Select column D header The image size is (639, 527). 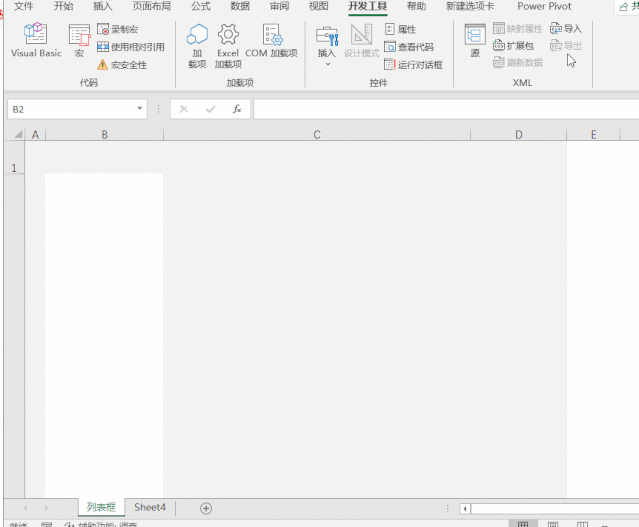(x=519, y=135)
